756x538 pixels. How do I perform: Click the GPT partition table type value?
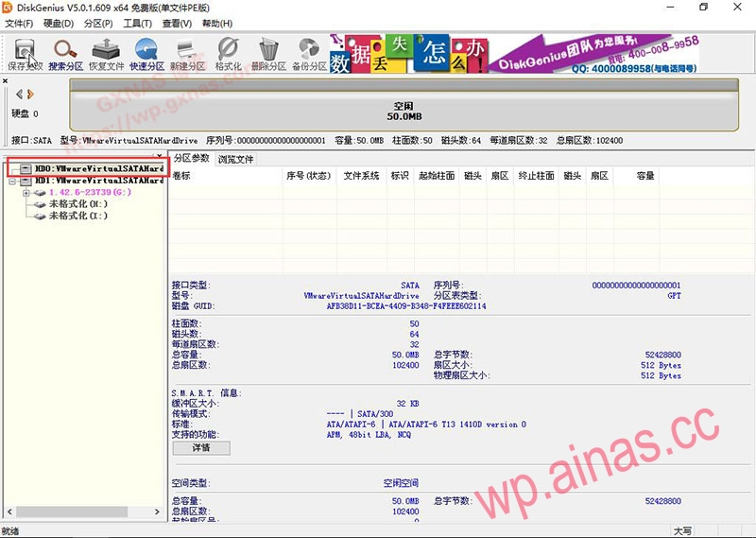coord(674,295)
